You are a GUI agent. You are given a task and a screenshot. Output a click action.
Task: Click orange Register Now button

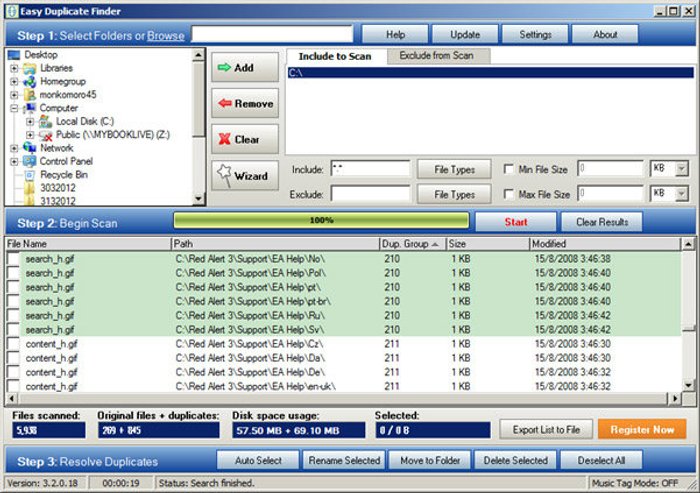click(x=642, y=430)
